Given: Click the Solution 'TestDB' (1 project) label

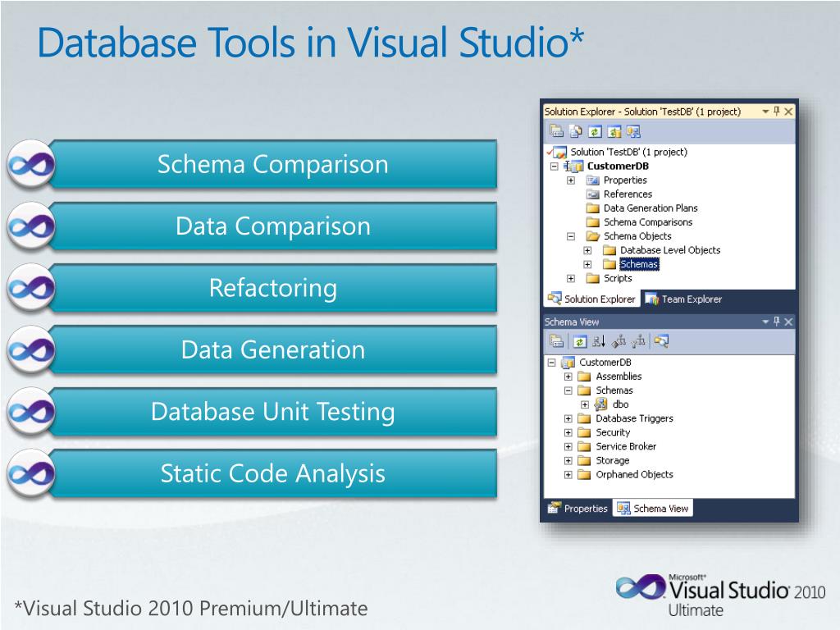Looking at the screenshot, I should 628,152.
